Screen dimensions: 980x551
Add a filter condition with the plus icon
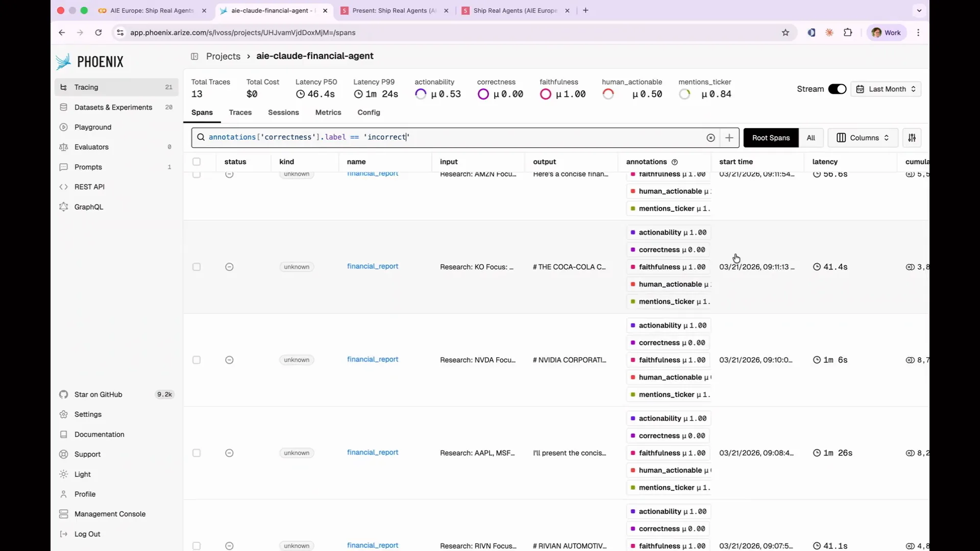(x=729, y=138)
